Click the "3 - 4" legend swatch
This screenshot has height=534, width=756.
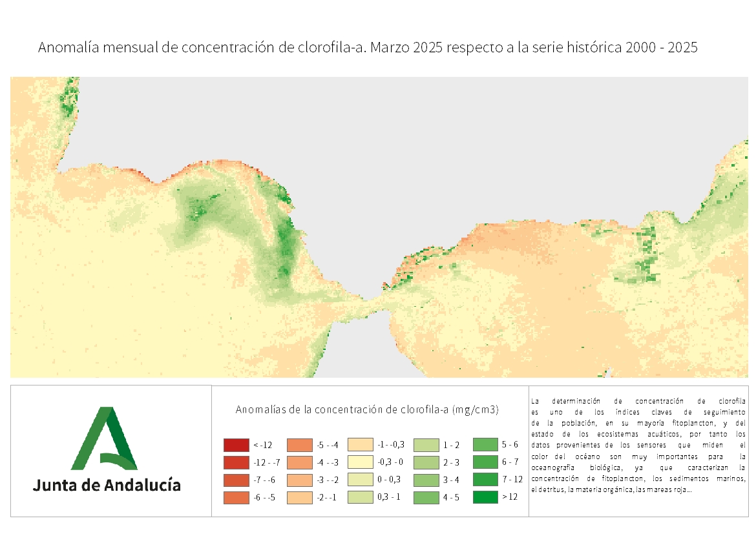[423, 480]
